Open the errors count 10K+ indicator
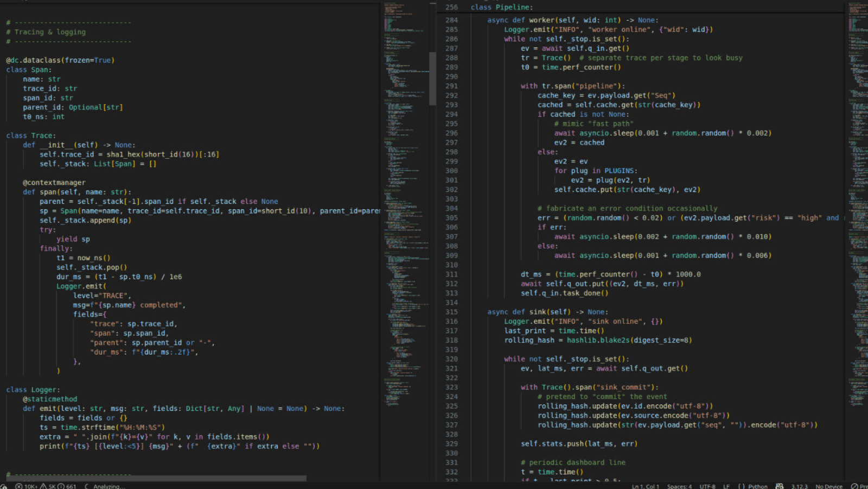This screenshot has width=868, height=489. point(26,486)
